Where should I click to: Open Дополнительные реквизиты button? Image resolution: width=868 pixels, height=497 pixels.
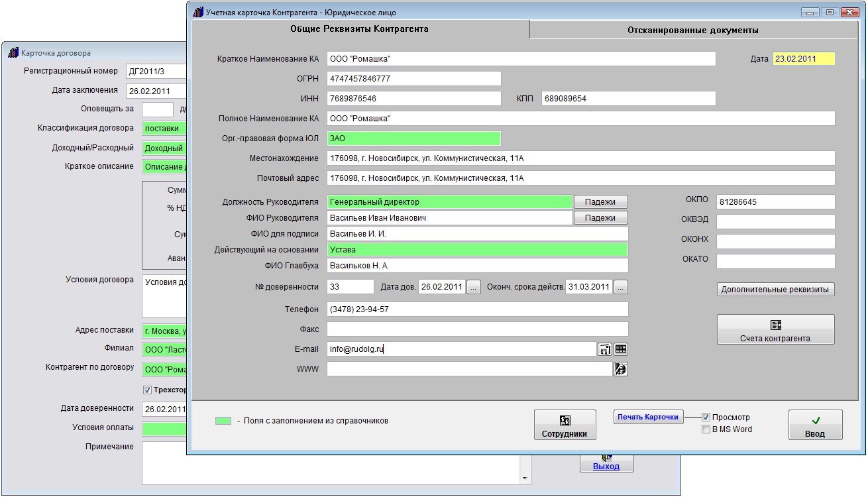(775, 290)
